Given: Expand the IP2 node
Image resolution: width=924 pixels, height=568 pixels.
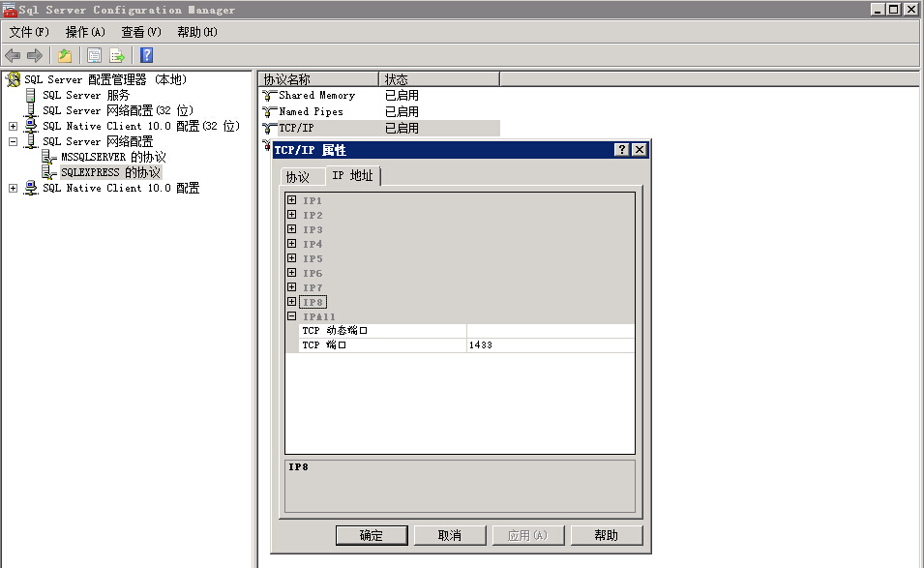Looking at the screenshot, I should click(x=291, y=215).
